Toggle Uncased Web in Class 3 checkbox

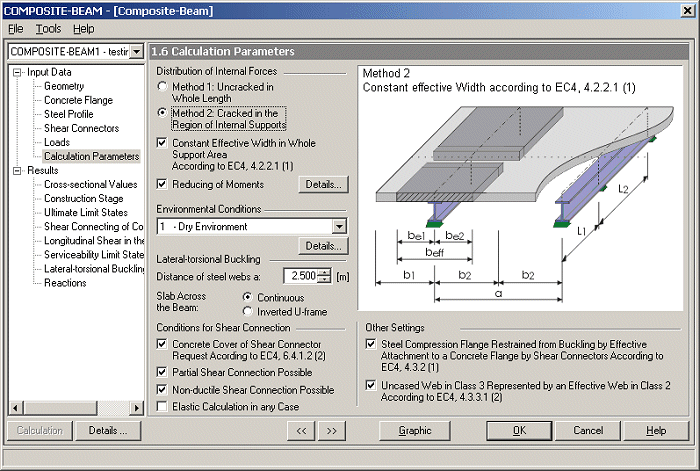371,385
